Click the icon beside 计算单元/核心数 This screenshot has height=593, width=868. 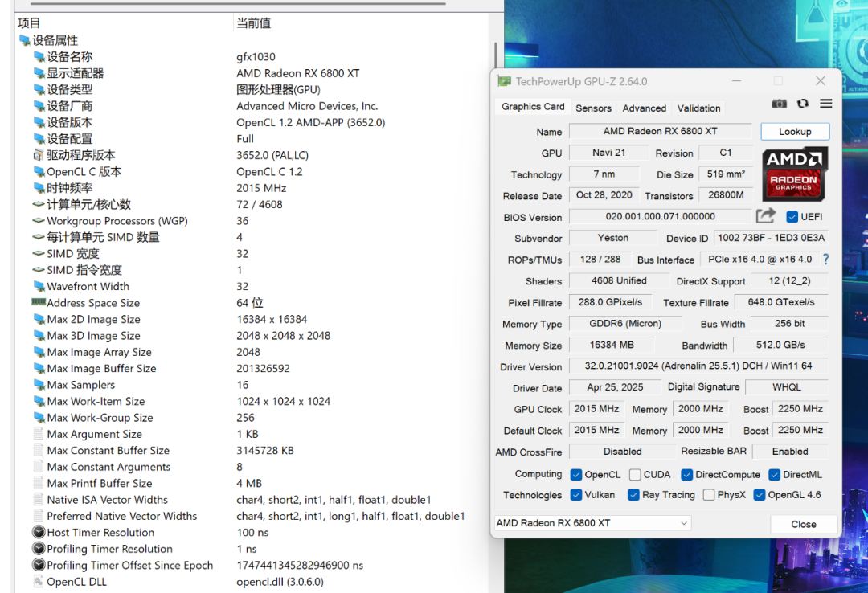(39, 204)
